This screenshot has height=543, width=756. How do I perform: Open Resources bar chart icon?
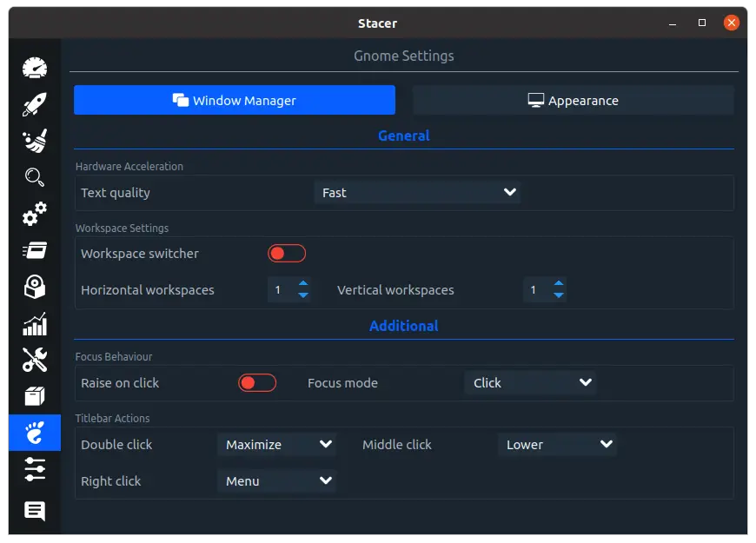pyautogui.click(x=35, y=323)
